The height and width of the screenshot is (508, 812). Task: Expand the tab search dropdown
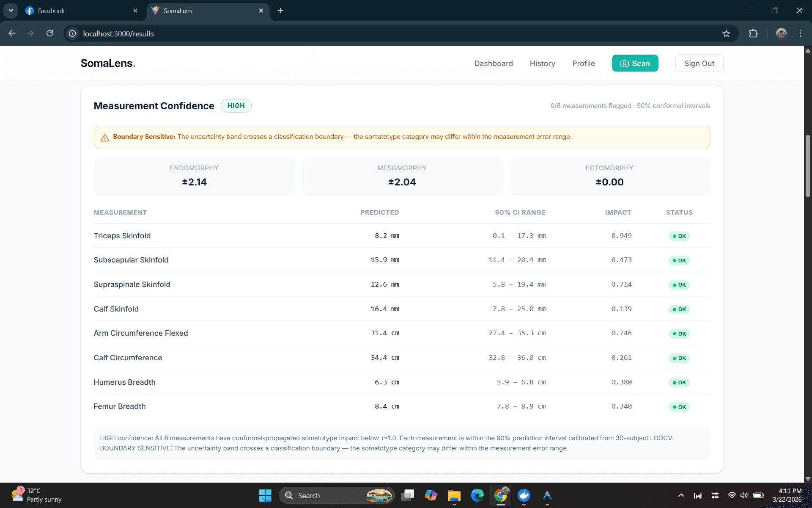(x=11, y=11)
